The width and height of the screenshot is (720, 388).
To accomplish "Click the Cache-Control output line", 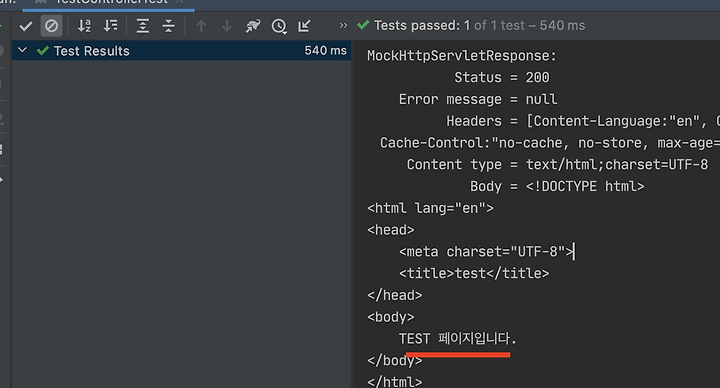I will [x=550, y=143].
